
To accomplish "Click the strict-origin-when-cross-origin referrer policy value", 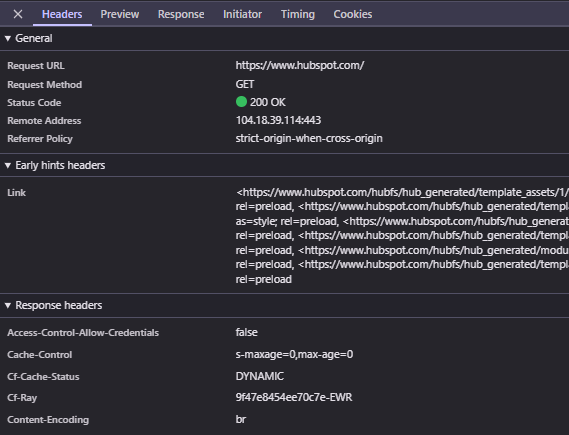I will click(x=309, y=138).
